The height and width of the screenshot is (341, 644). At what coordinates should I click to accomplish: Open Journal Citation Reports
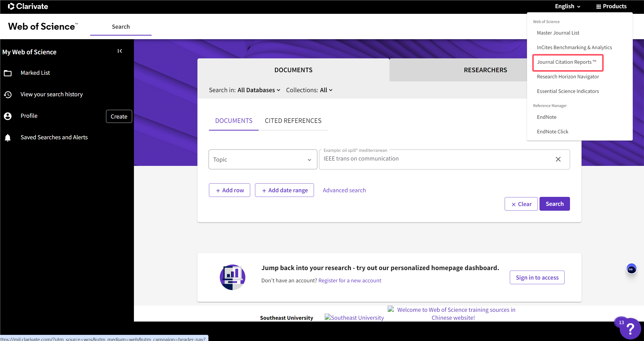click(567, 62)
